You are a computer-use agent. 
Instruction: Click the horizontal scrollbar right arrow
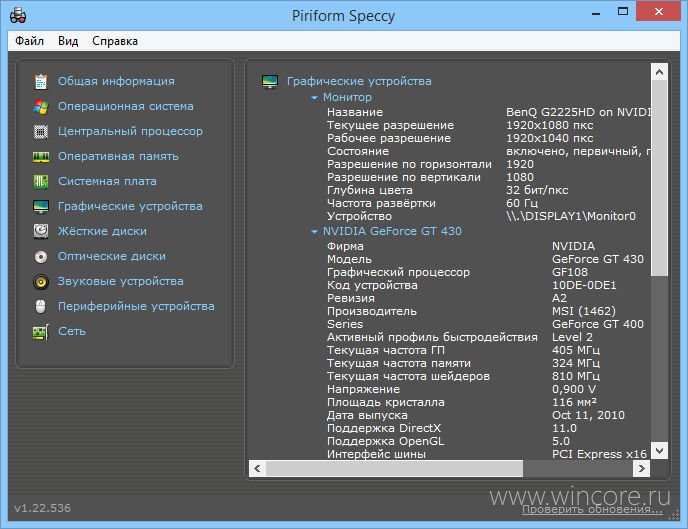click(641, 468)
